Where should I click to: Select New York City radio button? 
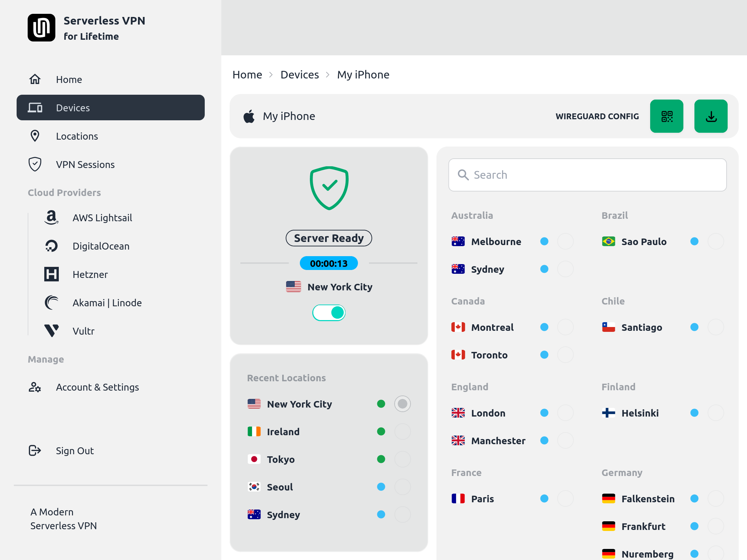click(x=402, y=403)
